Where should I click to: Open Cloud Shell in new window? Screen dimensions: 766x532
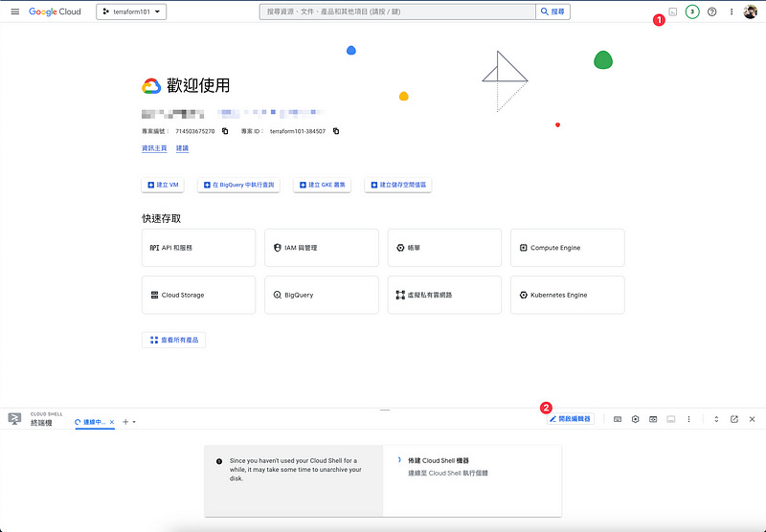734,419
